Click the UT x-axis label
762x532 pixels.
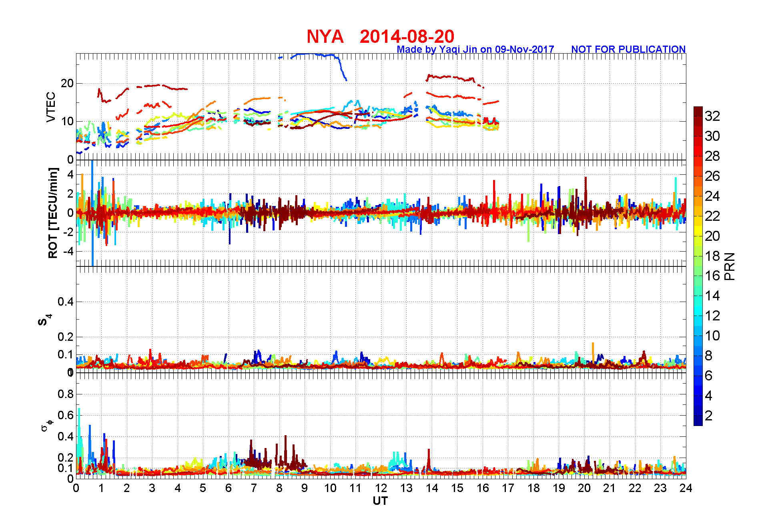(x=380, y=501)
